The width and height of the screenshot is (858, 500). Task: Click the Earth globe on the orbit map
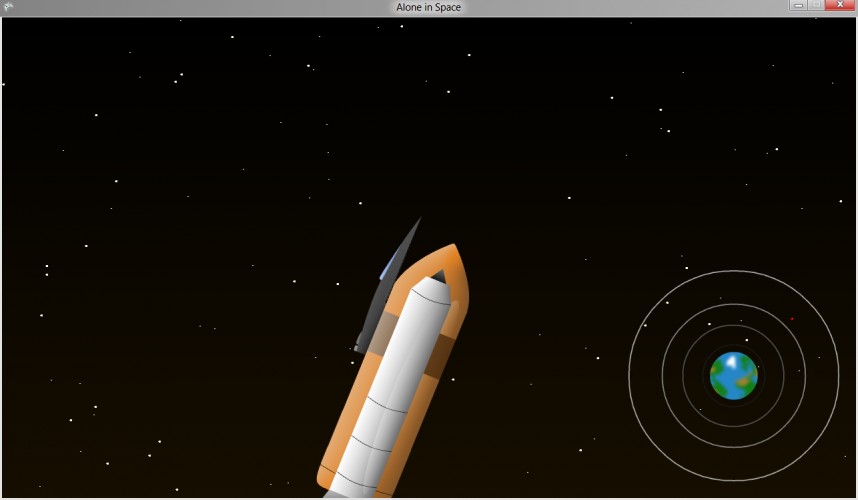click(734, 376)
